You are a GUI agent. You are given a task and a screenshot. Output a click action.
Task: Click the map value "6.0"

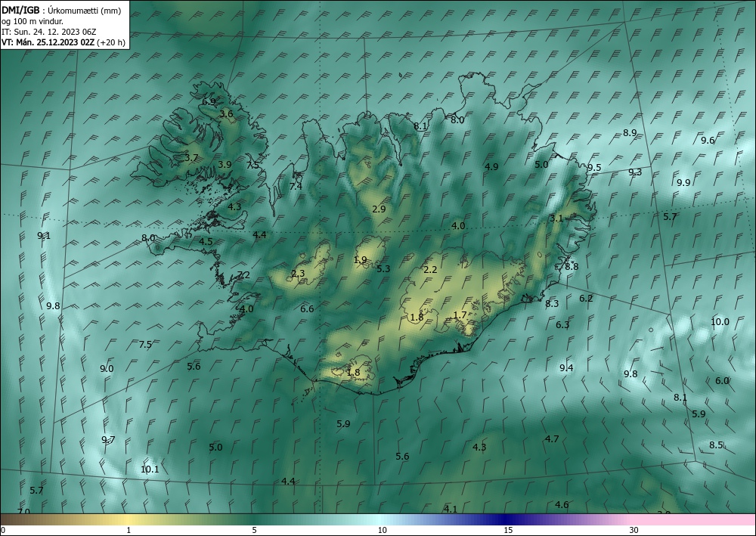coord(722,380)
